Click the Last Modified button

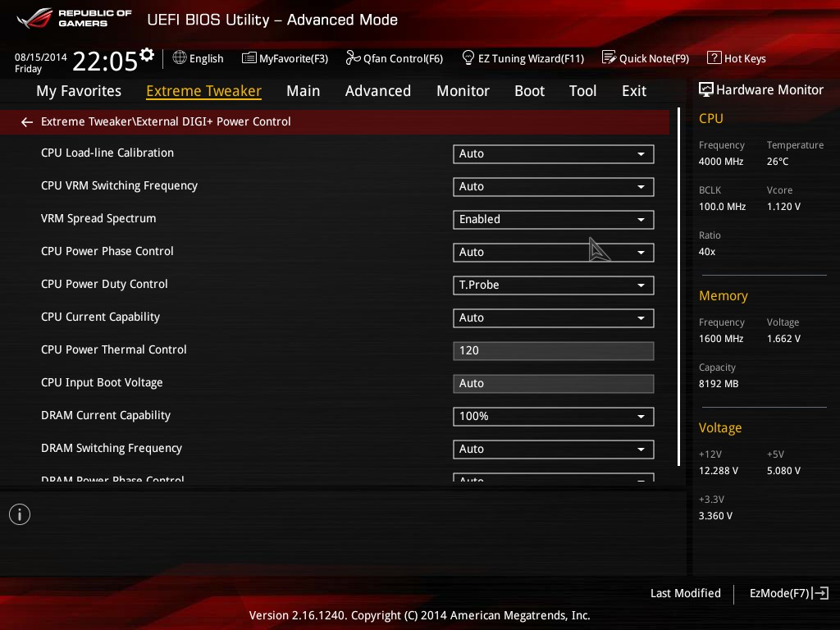tap(685, 593)
